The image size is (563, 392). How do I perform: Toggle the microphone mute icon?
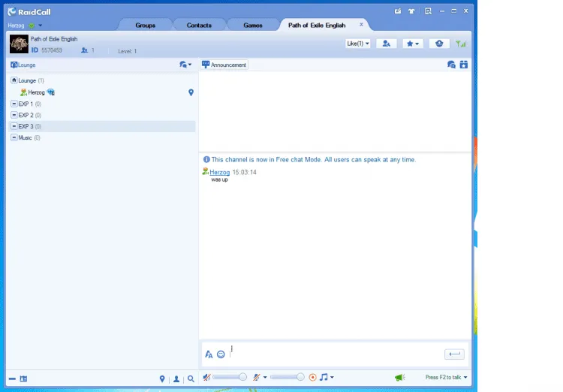(x=256, y=377)
